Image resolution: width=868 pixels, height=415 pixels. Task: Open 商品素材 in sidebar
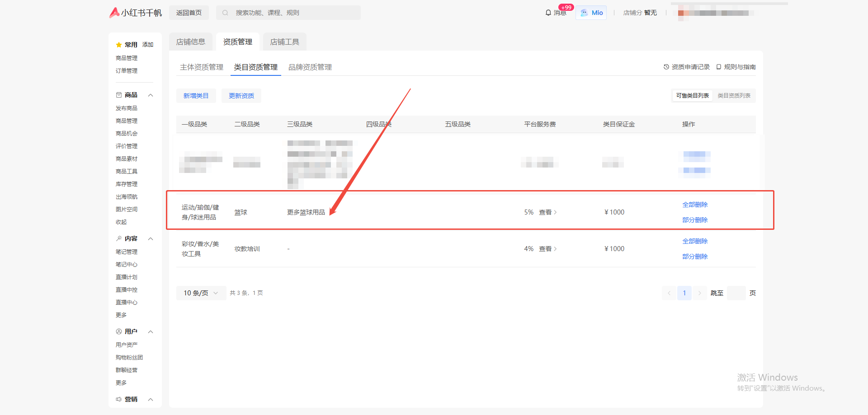[127, 159]
